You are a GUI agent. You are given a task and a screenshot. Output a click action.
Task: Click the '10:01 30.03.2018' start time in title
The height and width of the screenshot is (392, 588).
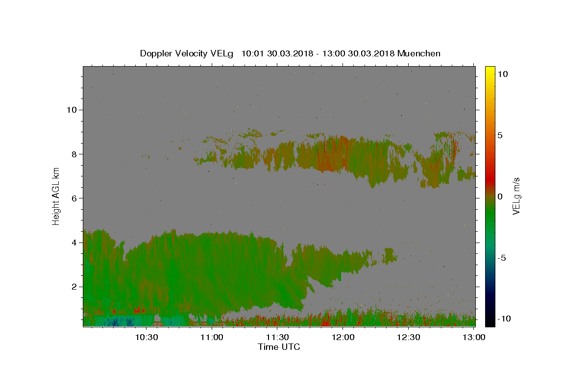coord(276,53)
